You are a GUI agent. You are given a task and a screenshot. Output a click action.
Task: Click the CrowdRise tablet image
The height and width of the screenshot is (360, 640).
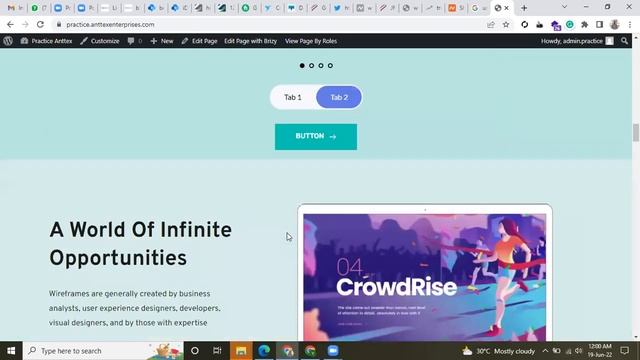pos(424,273)
